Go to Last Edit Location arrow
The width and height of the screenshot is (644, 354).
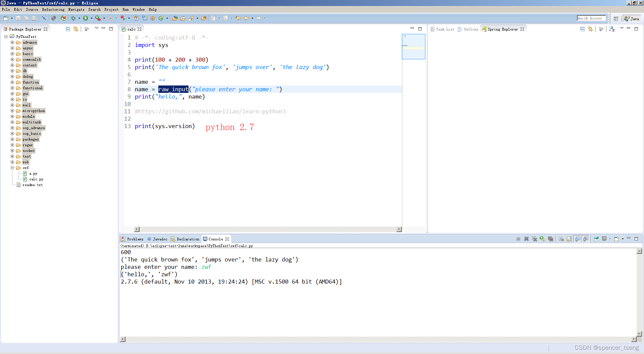coord(238,18)
